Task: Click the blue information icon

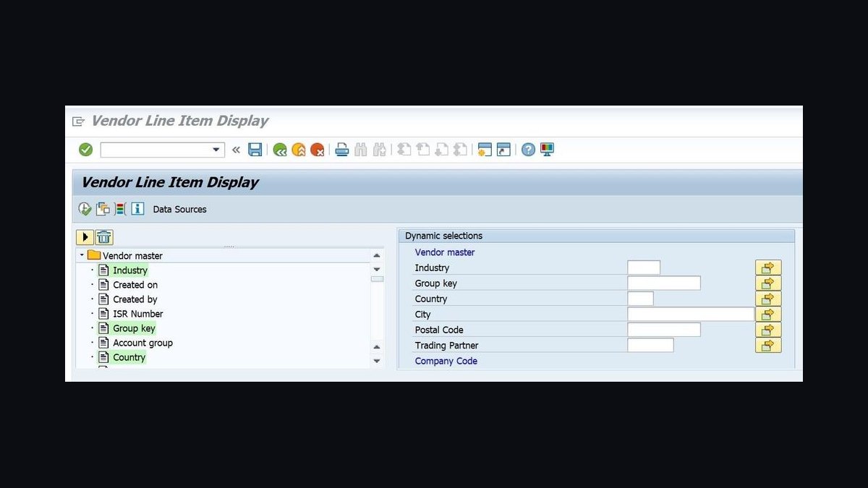Action: click(x=137, y=209)
